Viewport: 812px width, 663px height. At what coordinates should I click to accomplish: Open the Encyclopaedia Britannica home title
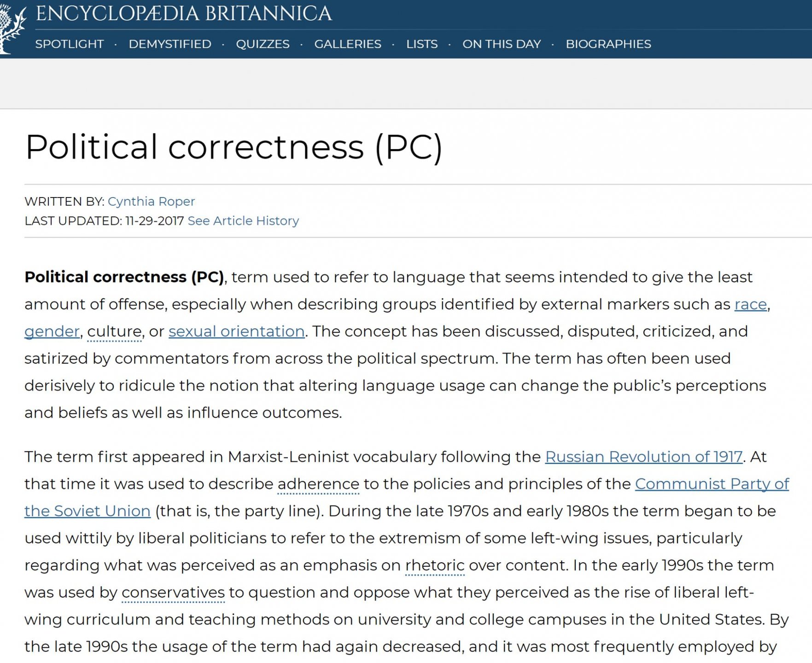pos(184,13)
